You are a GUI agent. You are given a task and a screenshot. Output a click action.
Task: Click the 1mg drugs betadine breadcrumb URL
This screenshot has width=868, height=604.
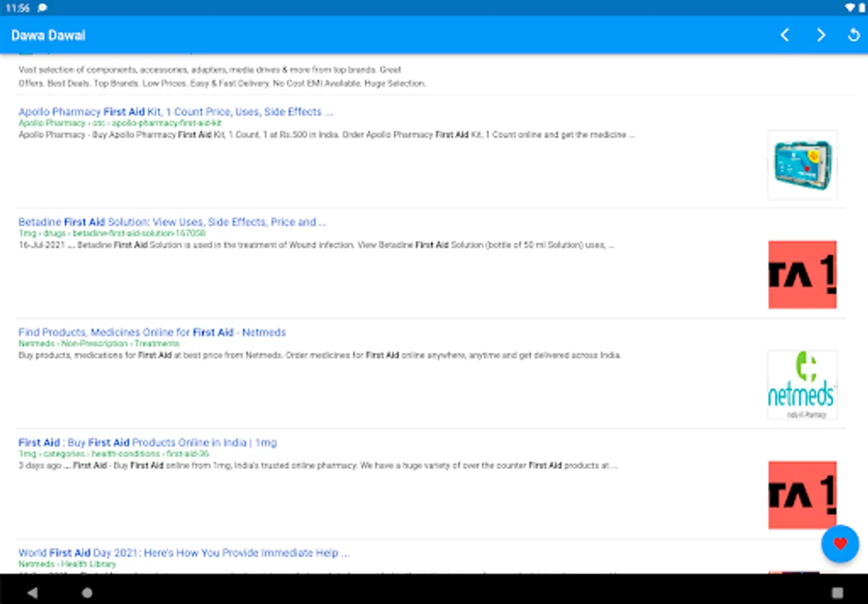pos(112,234)
